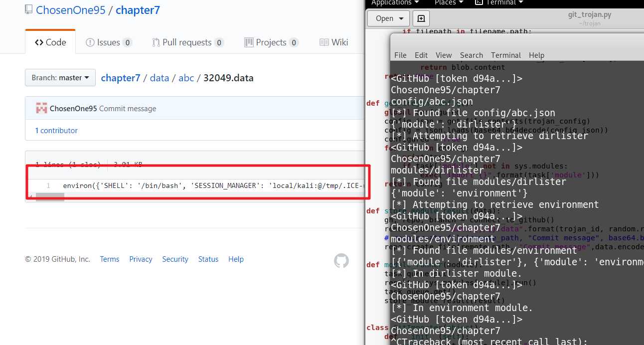Click the new document icon in editor
The image size is (644, 345).
[x=421, y=18]
